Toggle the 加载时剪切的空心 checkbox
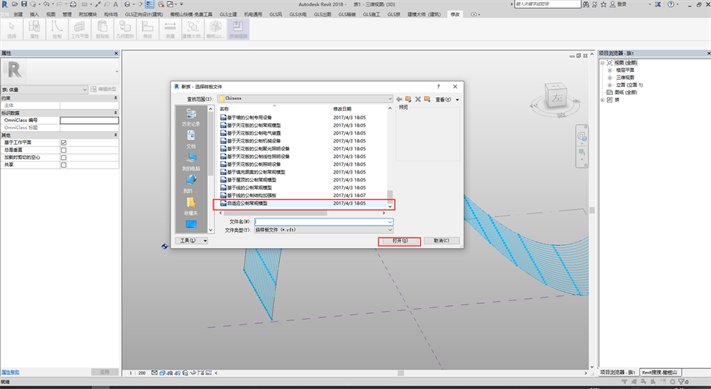This screenshot has width=711, height=389. click(x=63, y=158)
